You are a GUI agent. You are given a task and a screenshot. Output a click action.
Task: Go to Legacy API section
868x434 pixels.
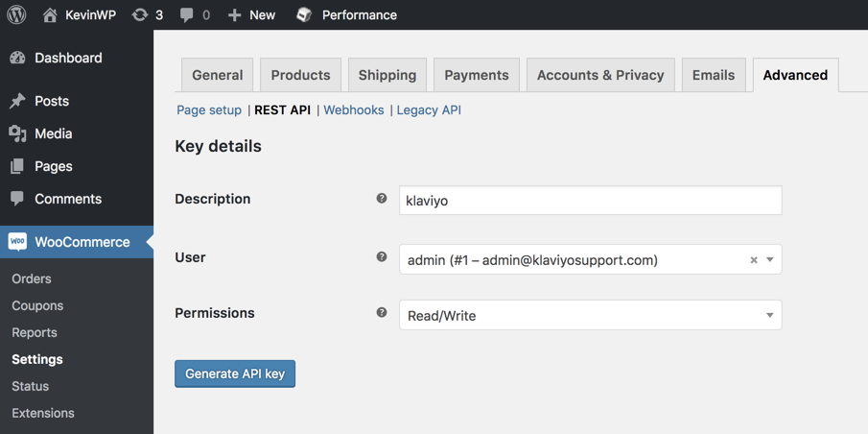coord(429,110)
